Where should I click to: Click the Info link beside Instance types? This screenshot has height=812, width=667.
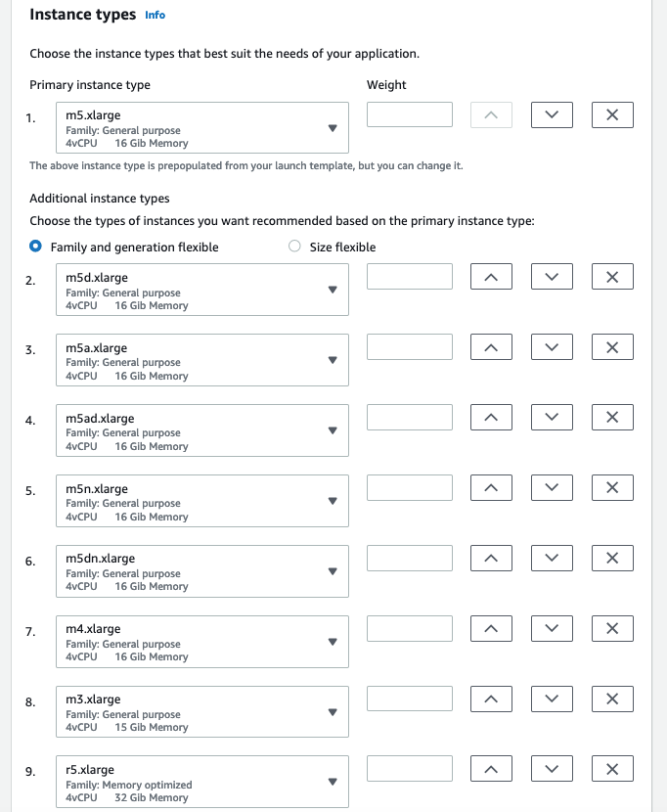click(155, 15)
